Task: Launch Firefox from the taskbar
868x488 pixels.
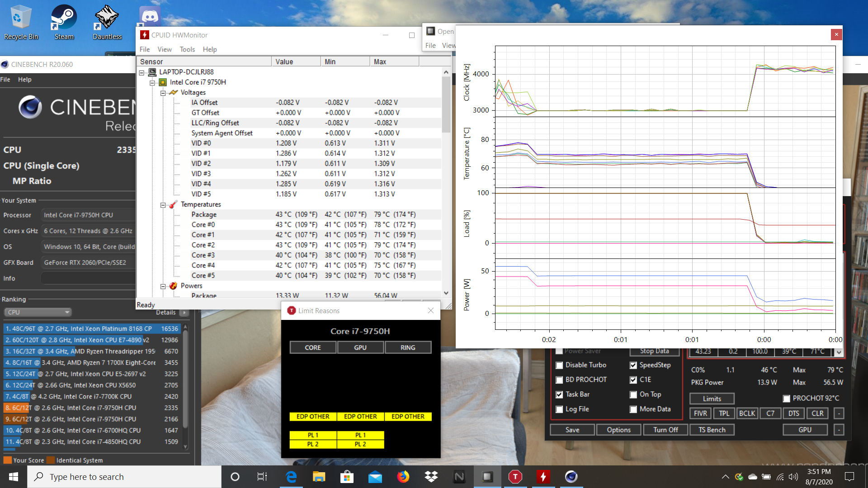Action: point(403,477)
